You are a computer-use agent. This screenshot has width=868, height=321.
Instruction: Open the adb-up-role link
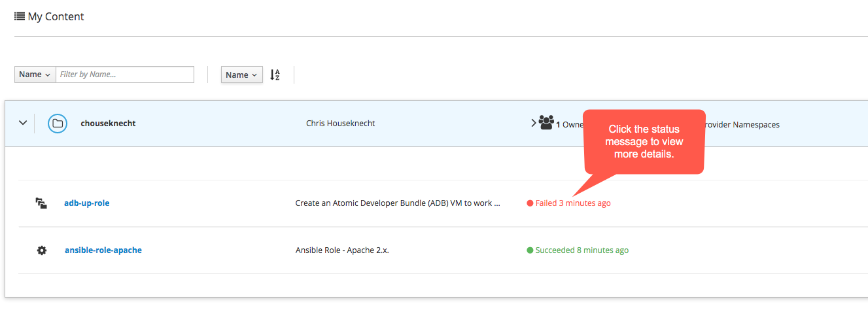click(86, 203)
